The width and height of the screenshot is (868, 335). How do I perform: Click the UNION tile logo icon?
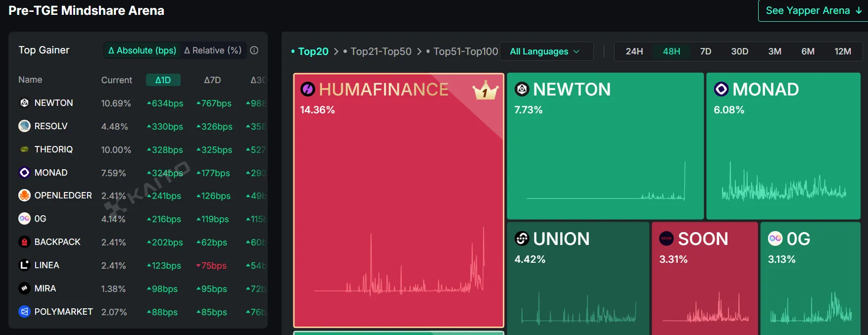tap(522, 239)
